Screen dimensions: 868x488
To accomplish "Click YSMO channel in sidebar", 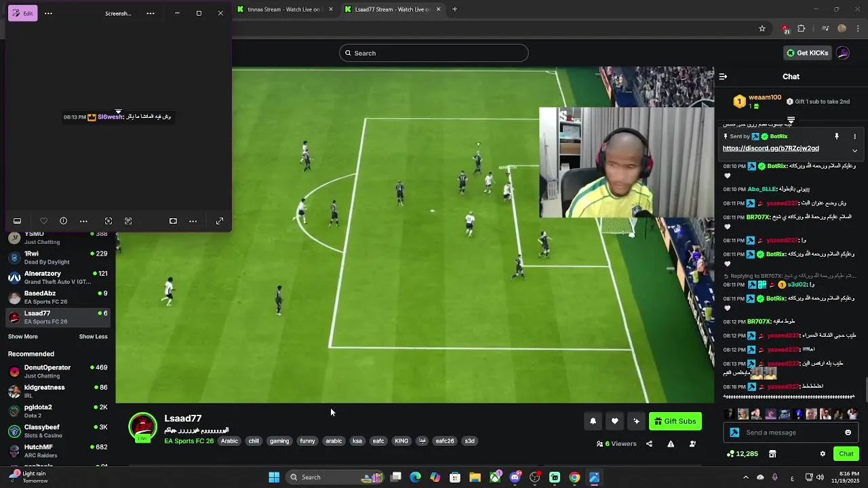I will [58, 237].
